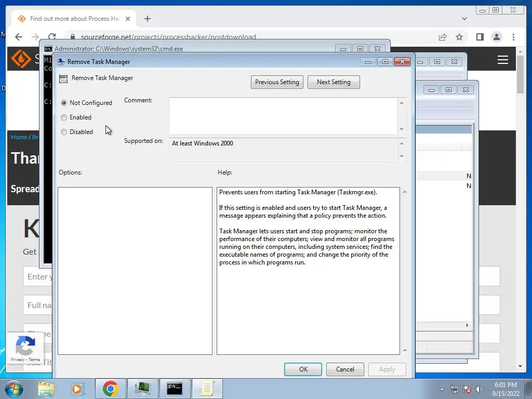Screen dimensions: 532x399
Task: Open Chrome side panel icon
Action: pos(480,37)
